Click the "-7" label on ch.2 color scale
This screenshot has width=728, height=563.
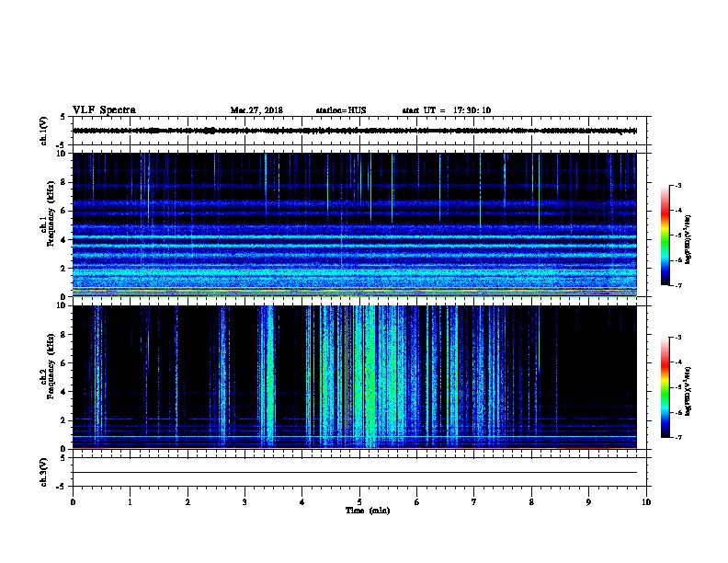pyautogui.click(x=677, y=438)
